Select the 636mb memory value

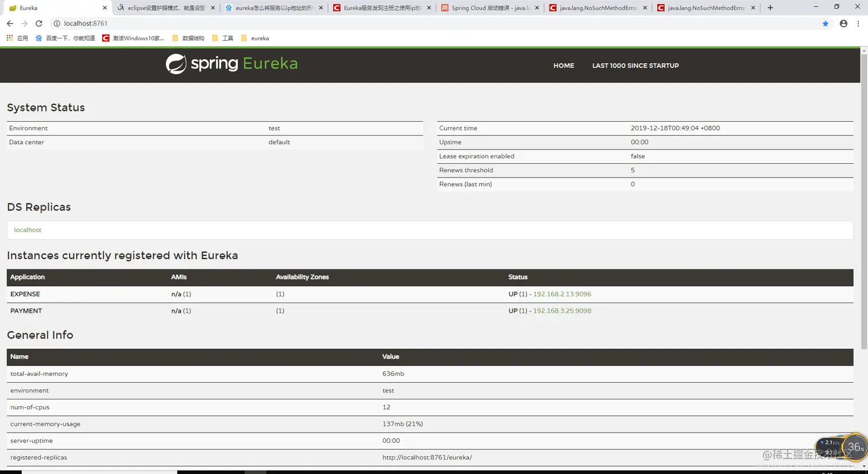click(393, 374)
